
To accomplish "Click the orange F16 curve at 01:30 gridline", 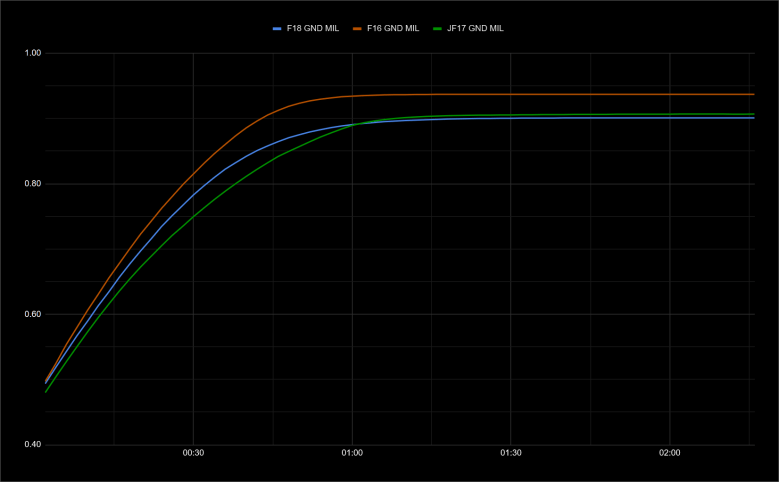I will (x=511, y=94).
